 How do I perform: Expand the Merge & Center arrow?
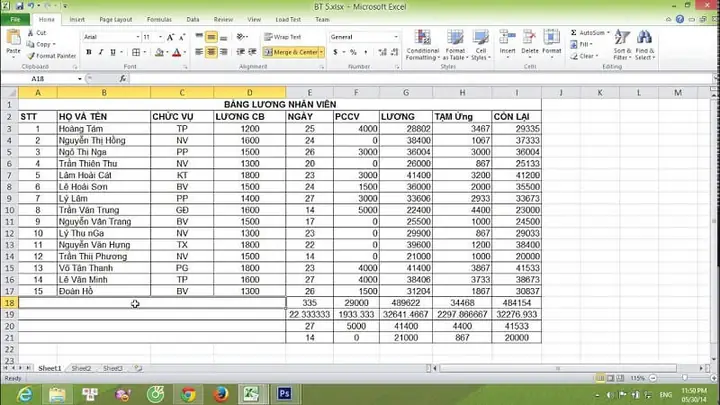(321, 52)
